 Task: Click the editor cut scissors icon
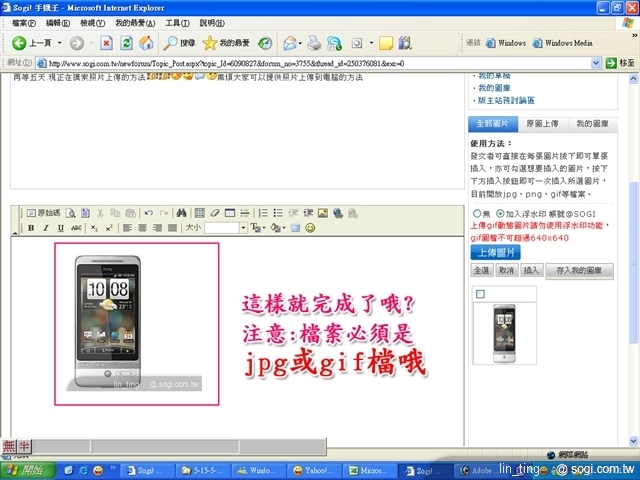100,213
